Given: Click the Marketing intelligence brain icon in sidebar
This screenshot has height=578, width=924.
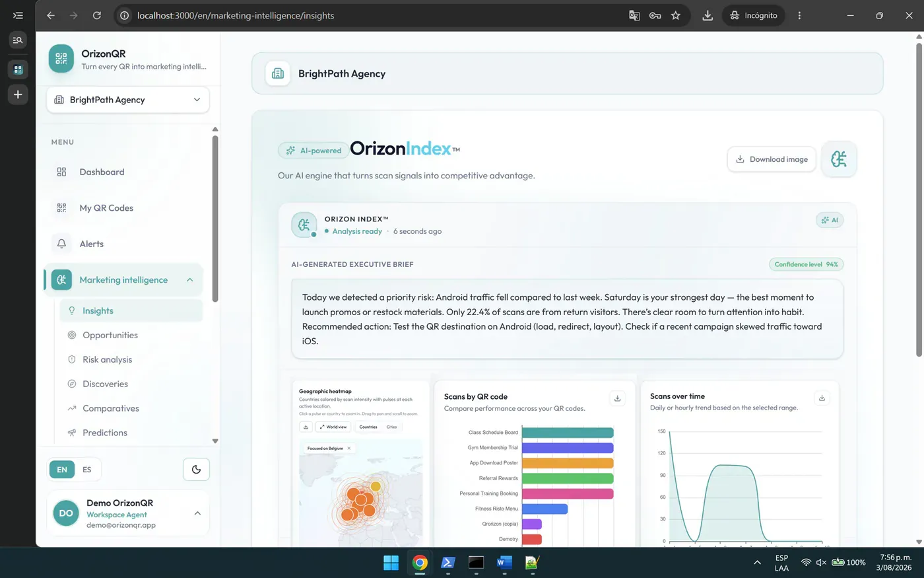Looking at the screenshot, I should 61,280.
